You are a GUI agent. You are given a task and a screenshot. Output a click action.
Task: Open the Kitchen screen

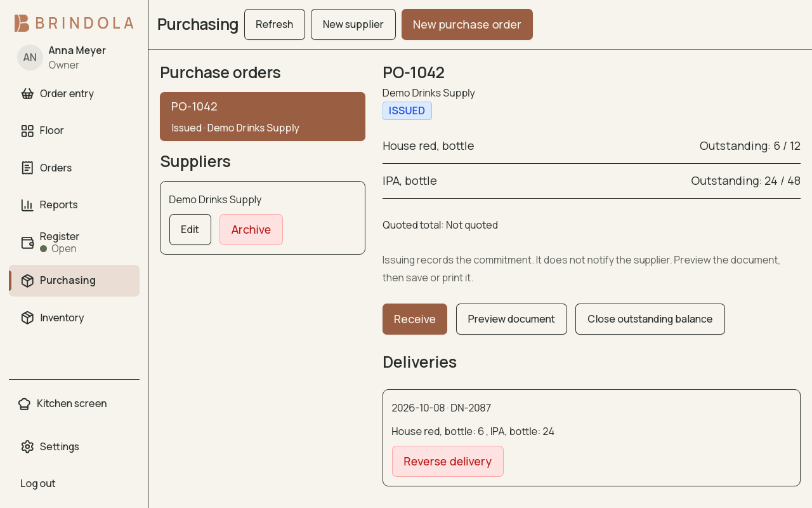coord(74,404)
